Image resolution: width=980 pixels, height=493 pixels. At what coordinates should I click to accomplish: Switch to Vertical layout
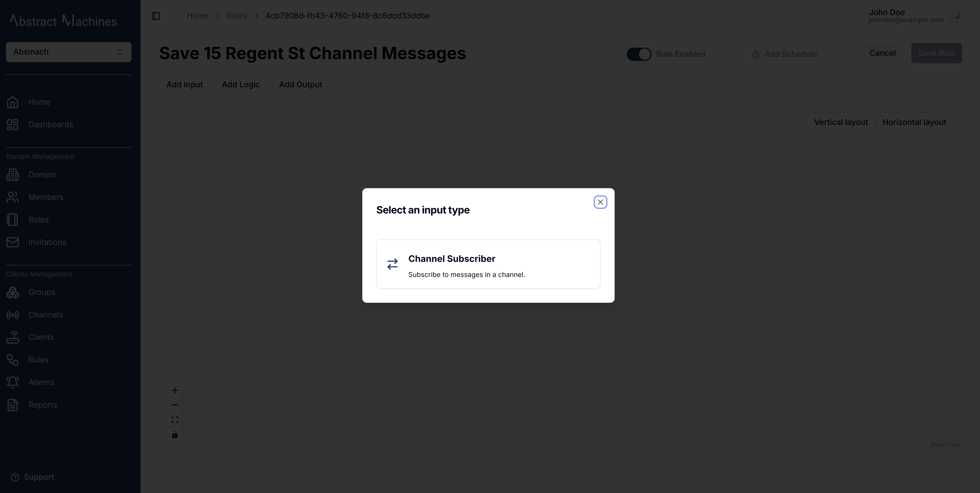841,123
